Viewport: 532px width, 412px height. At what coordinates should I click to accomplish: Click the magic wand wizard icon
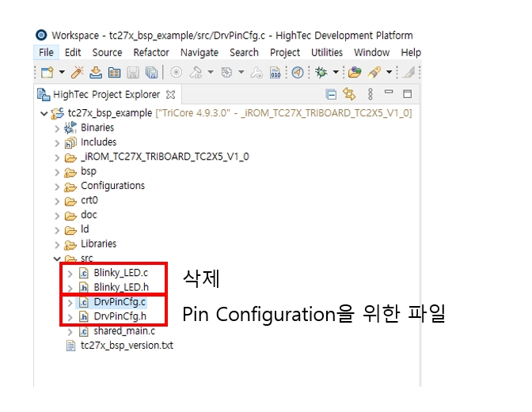(78, 72)
